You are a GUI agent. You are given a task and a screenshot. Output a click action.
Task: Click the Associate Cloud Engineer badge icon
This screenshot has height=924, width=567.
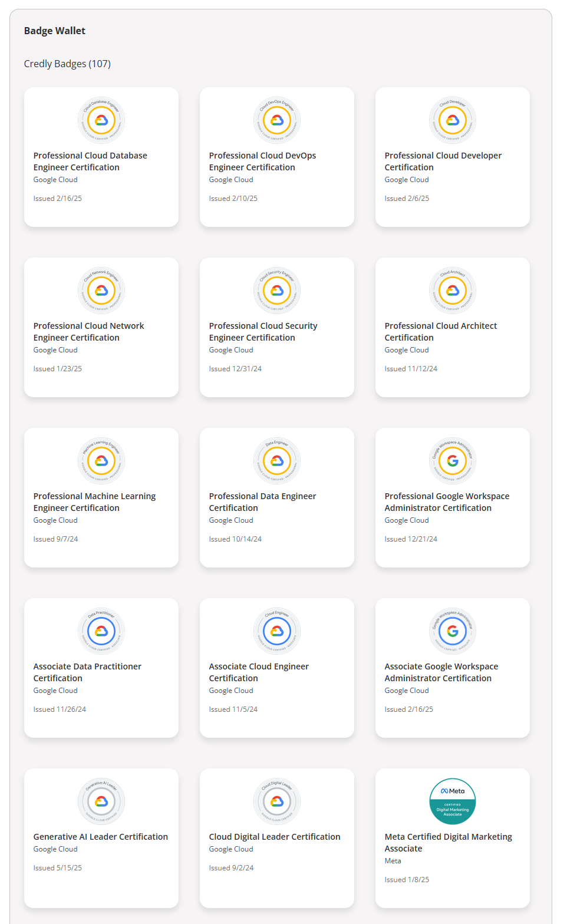(x=277, y=631)
